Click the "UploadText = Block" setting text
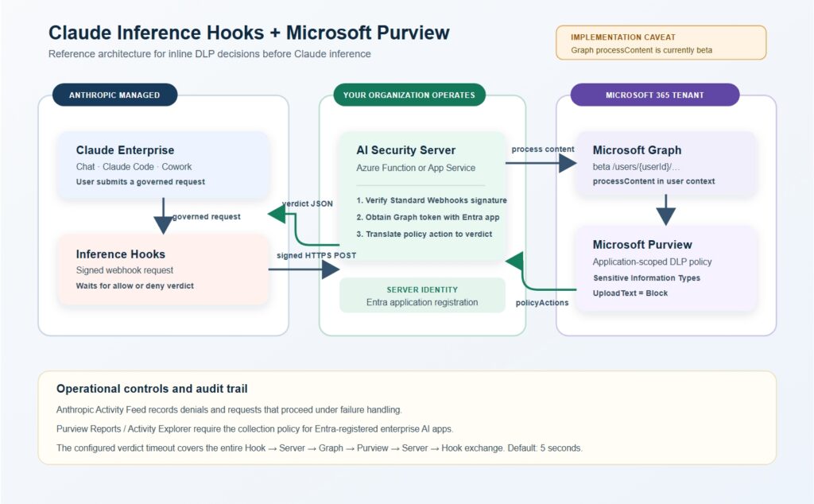This screenshot has width=814, height=504. [x=630, y=293]
